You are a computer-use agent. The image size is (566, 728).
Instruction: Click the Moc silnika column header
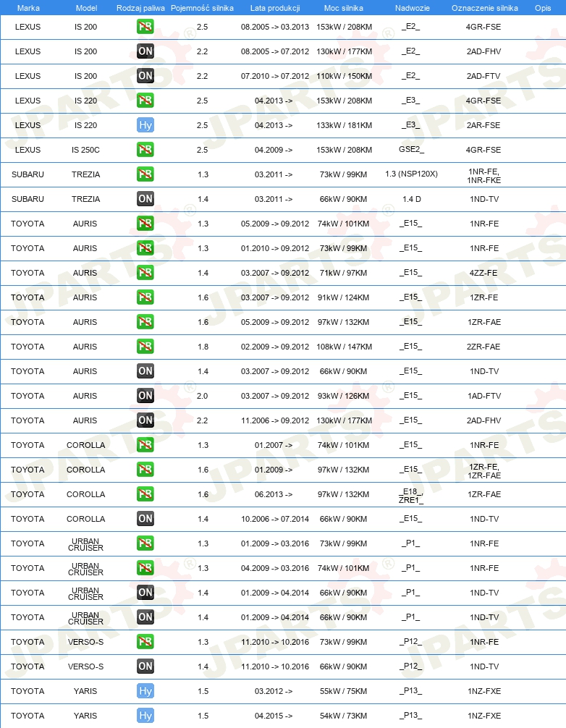[344, 8]
